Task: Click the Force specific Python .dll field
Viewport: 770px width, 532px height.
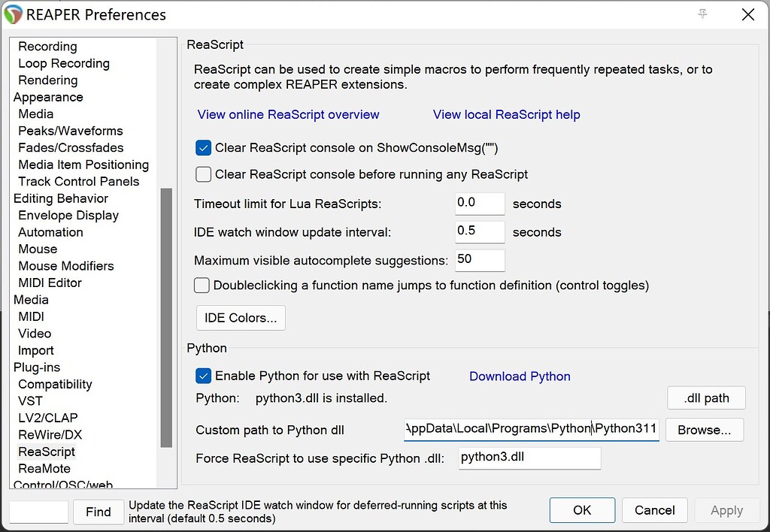Action: tap(529, 458)
